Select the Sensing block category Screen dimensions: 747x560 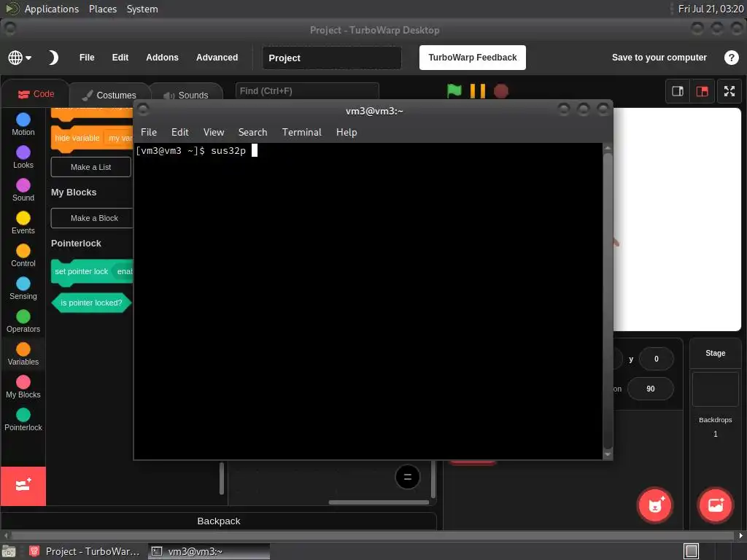click(x=23, y=289)
